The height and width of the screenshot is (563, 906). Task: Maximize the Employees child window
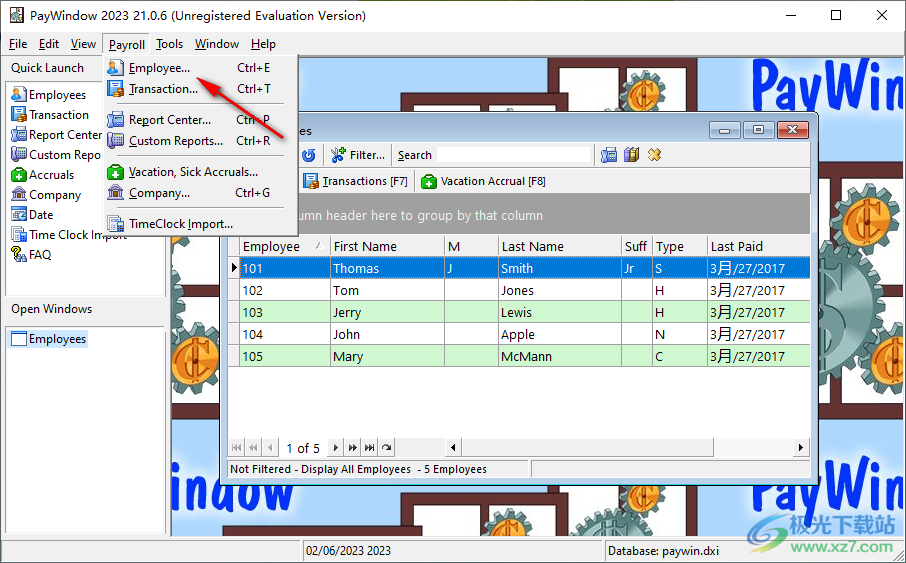coord(758,130)
